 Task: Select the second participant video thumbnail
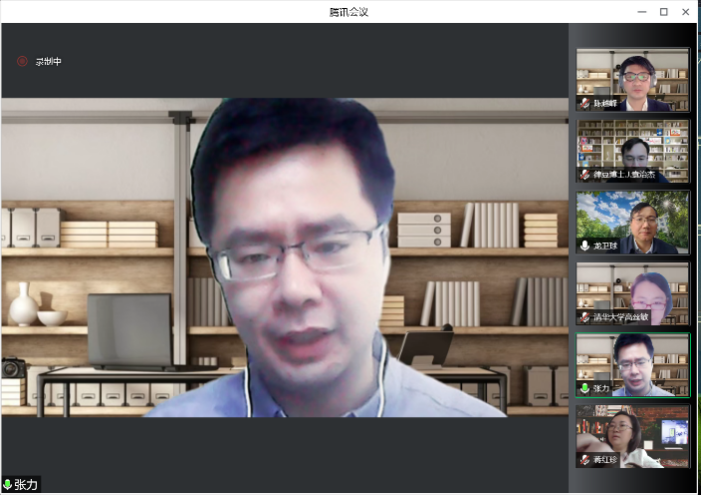coord(633,150)
